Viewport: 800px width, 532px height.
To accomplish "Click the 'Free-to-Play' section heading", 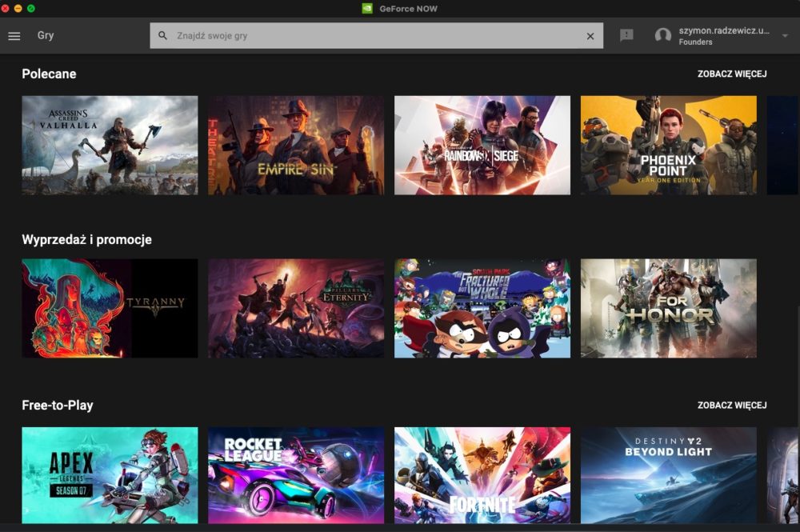I will pos(58,406).
